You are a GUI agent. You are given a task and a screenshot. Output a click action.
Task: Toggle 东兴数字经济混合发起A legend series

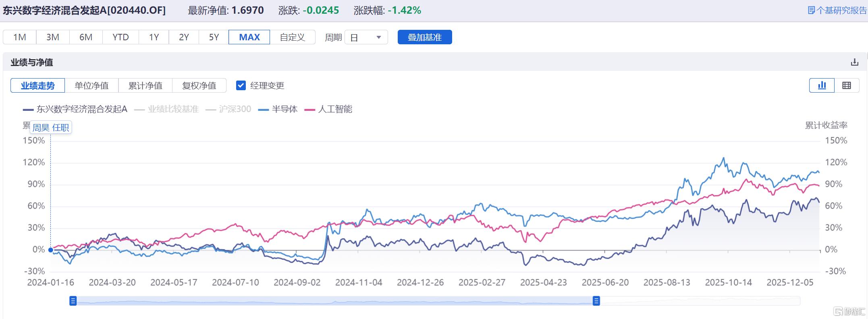coord(75,109)
